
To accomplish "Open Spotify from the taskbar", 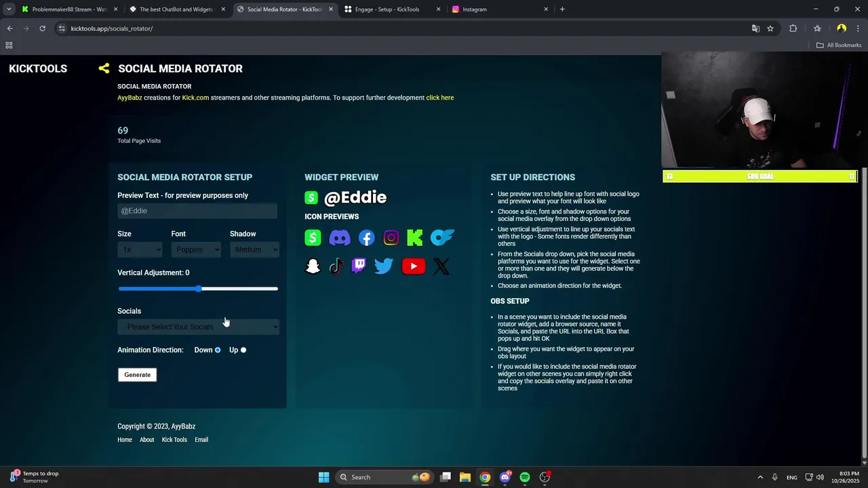I will click(x=525, y=477).
